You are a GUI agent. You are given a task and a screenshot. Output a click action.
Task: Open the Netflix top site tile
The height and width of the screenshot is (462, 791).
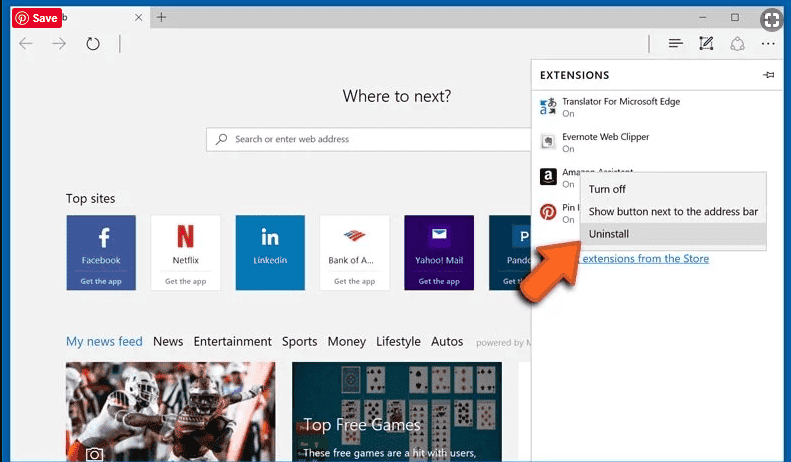click(x=186, y=253)
